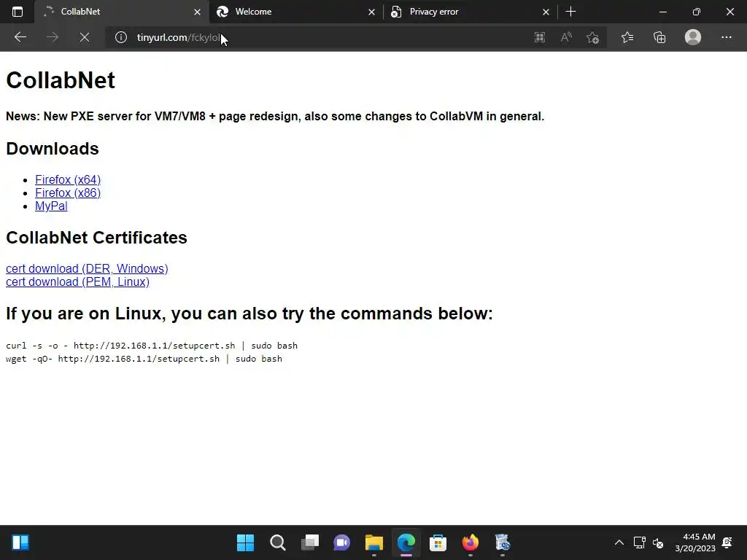Open the tab actions menu icon
The height and width of the screenshot is (560, 747).
pos(18,12)
